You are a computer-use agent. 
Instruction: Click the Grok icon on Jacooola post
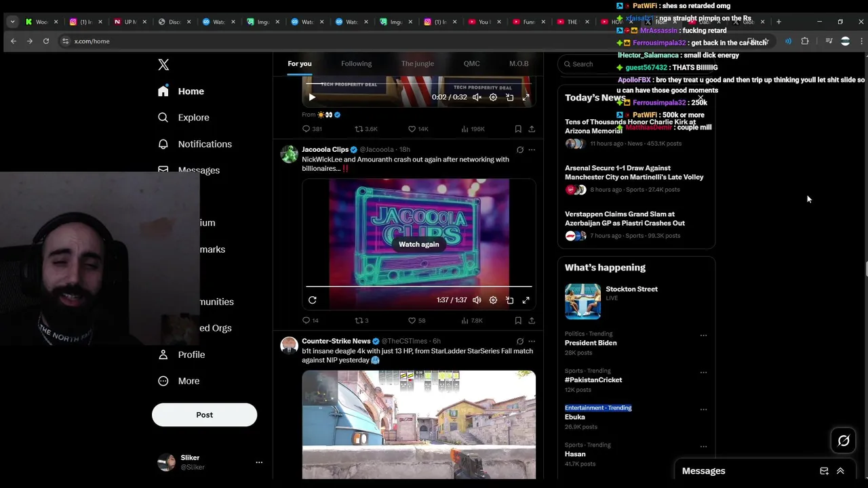point(520,150)
